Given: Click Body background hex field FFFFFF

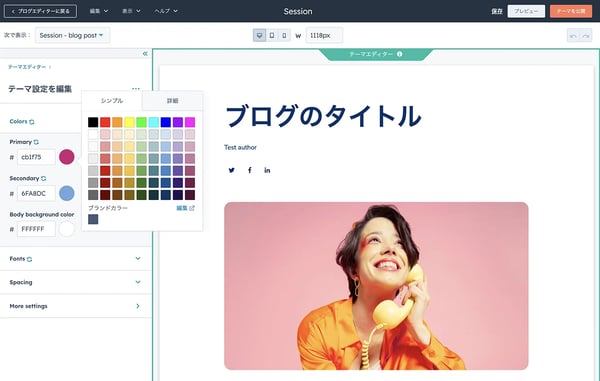Looking at the screenshot, I should 36,229.
